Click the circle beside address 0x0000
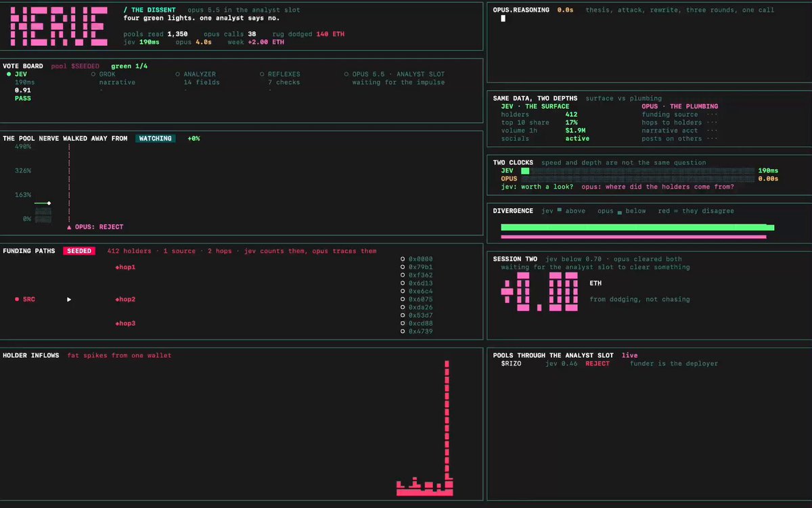The height and width of the screenshot is (508, 812). pyautogui.click(x=403, y=258)
